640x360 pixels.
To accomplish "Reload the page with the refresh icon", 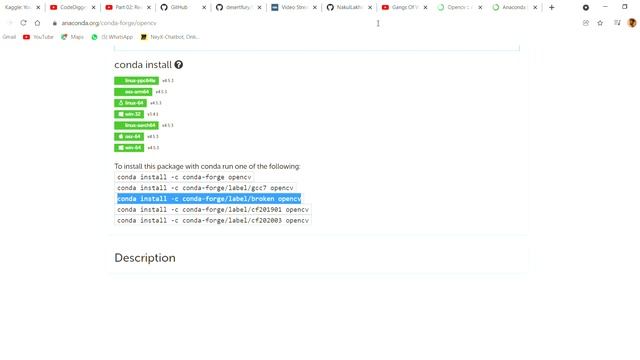I will pos(23,23).
